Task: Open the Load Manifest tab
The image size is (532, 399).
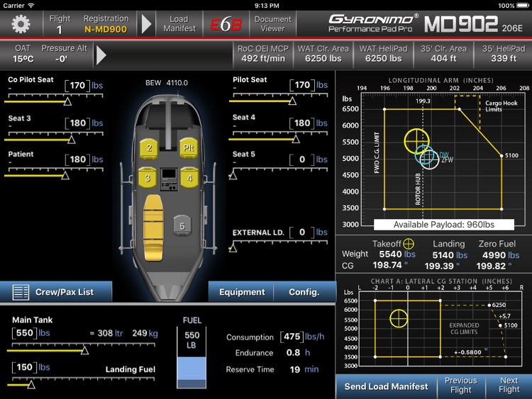Action: (x=179, y=23)
